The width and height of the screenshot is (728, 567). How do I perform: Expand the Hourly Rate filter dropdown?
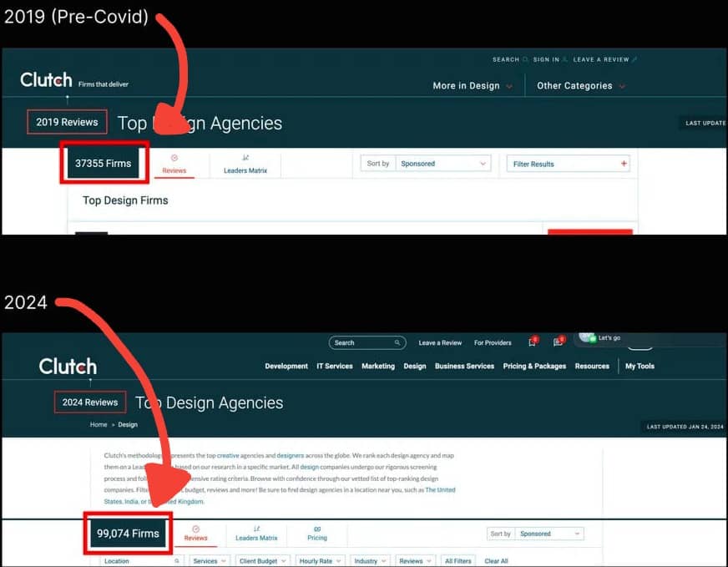coord(320,561)
